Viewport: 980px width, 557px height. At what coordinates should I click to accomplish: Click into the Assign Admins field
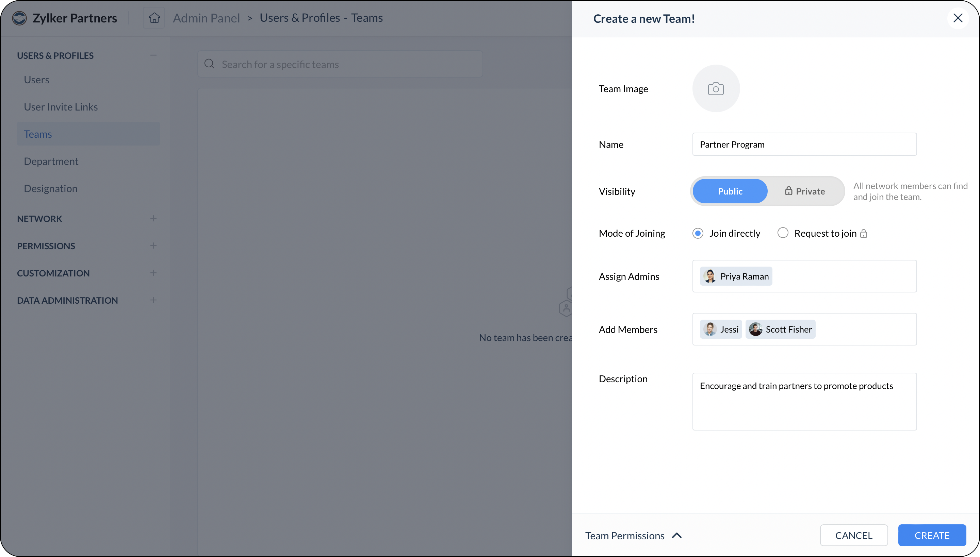tap(804, 276)
